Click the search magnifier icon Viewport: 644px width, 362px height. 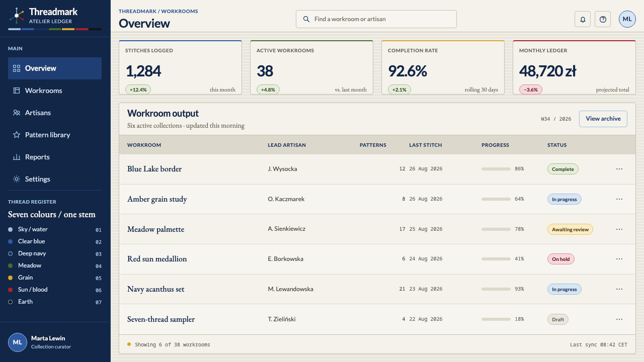[306, 19]
